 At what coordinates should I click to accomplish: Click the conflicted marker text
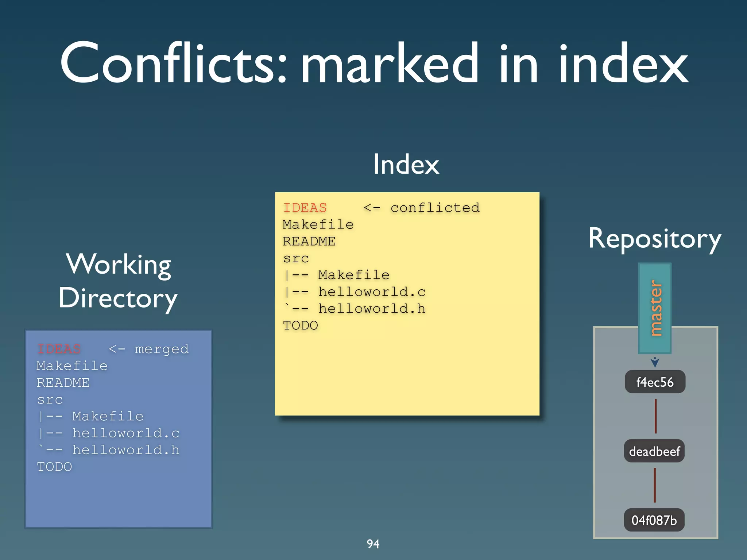[x=435, y=208]
